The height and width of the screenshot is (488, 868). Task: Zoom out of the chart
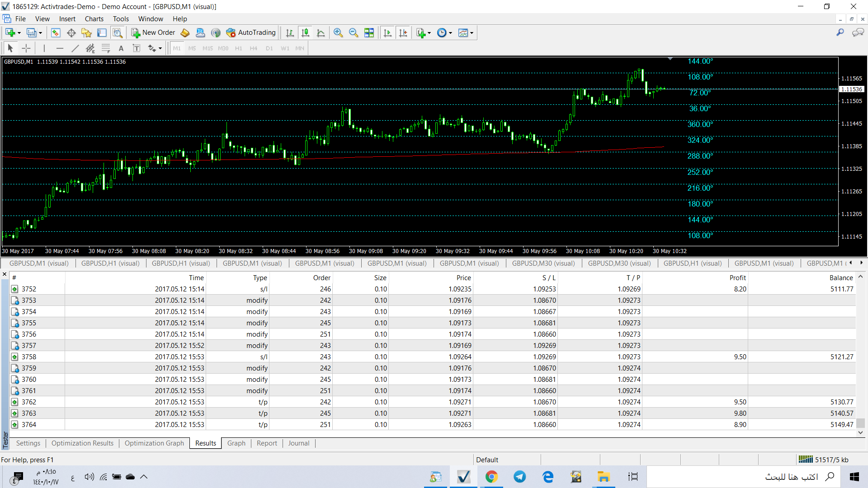pyautogui.click(x=354, y=33)
